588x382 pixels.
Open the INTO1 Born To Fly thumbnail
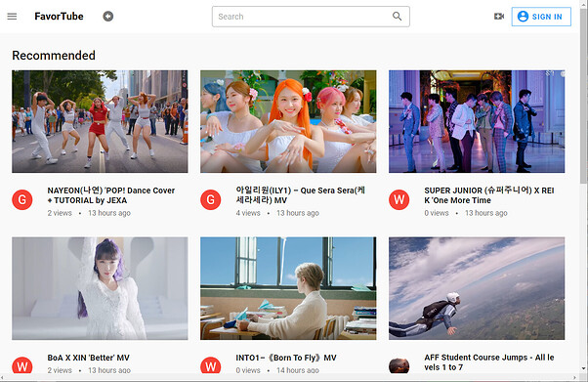coord(288,288)
